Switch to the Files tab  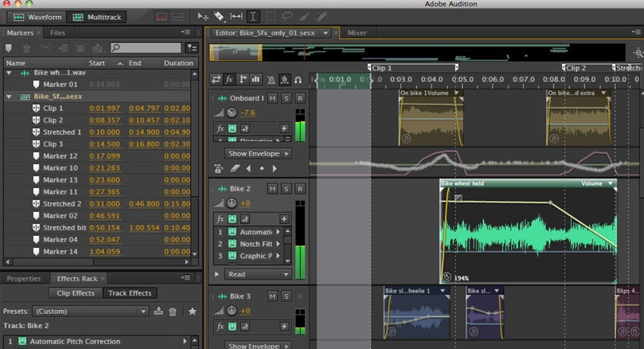(58, 33)
